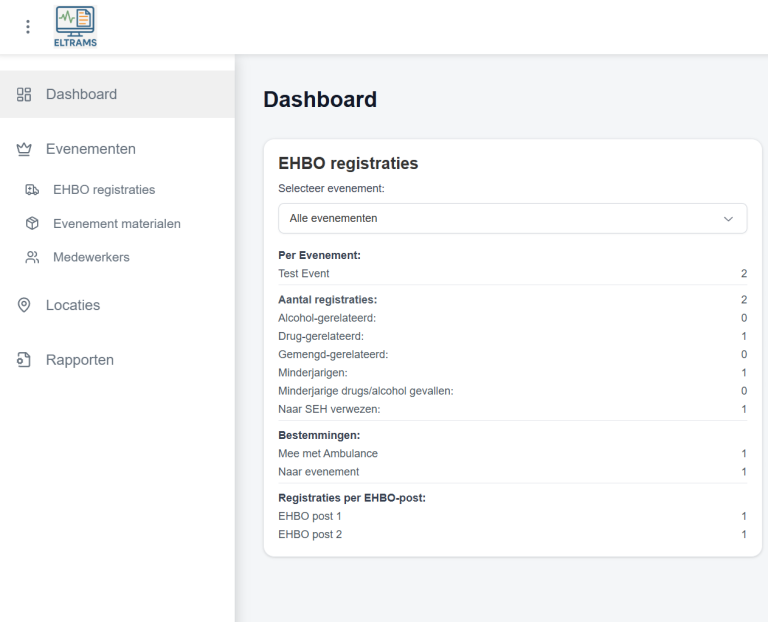Open the Medewerkers page
The height and width of the screenshot is (622, 768).
pyautogui.click(x=91, y=258)
